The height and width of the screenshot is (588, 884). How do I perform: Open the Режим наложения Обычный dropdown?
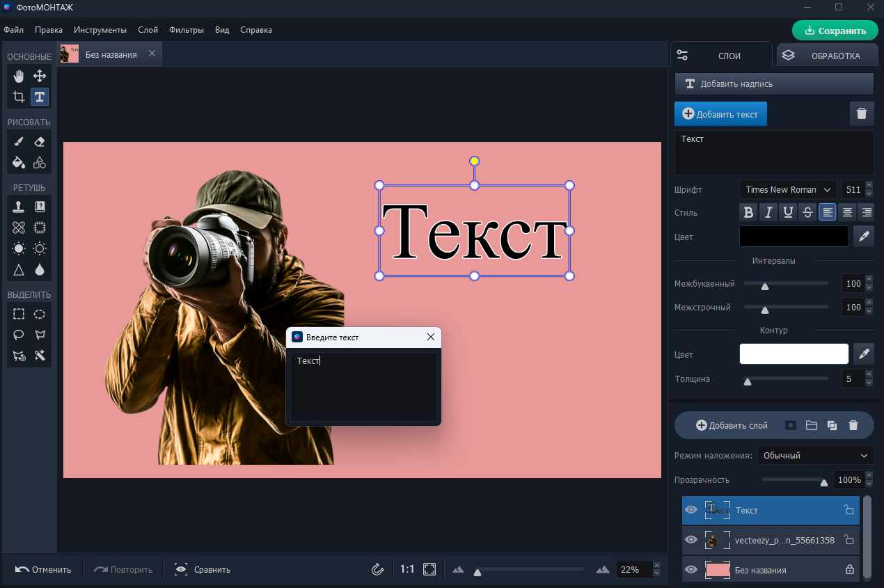pyautogui.click(x=815, y=456)
